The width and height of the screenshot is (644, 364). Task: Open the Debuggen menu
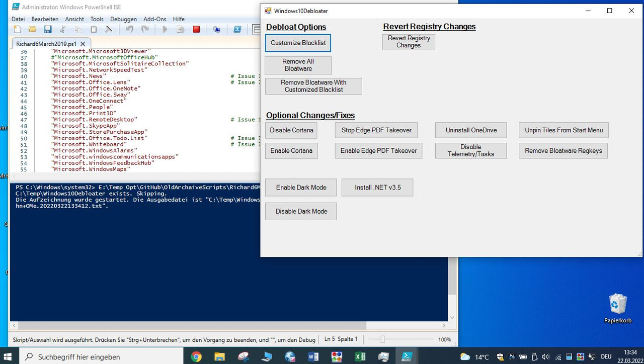123,19
